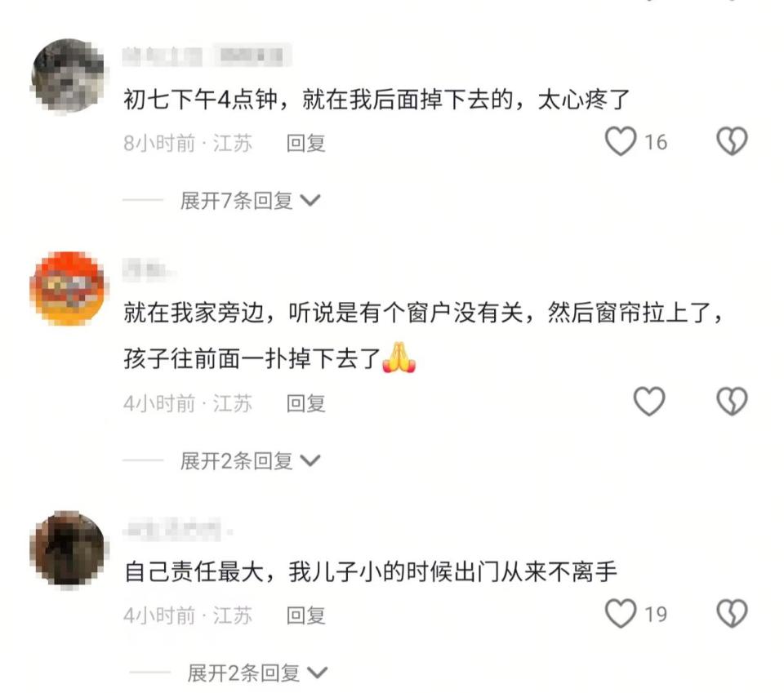Screen dimensions: 784x693
Task: Open the first commenter's blurred username
Action: click(207, 56)
